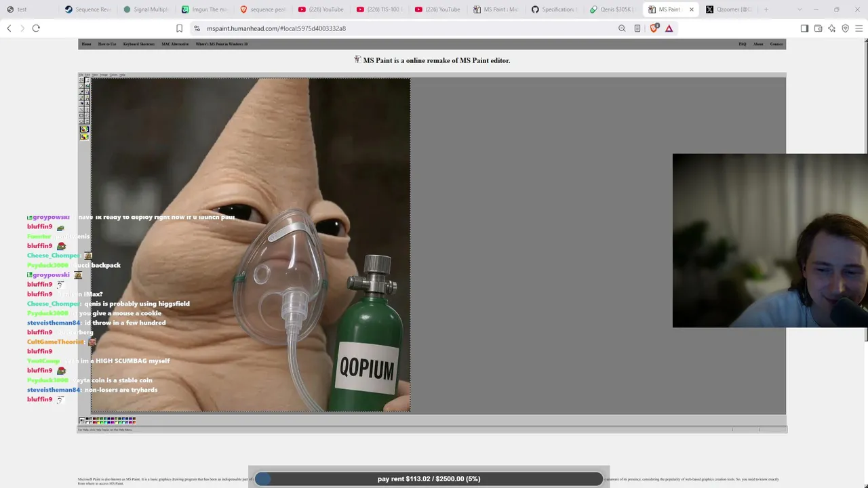868x488 pixels.
Task: Select the Eraser tool
Action: [81, 86]
